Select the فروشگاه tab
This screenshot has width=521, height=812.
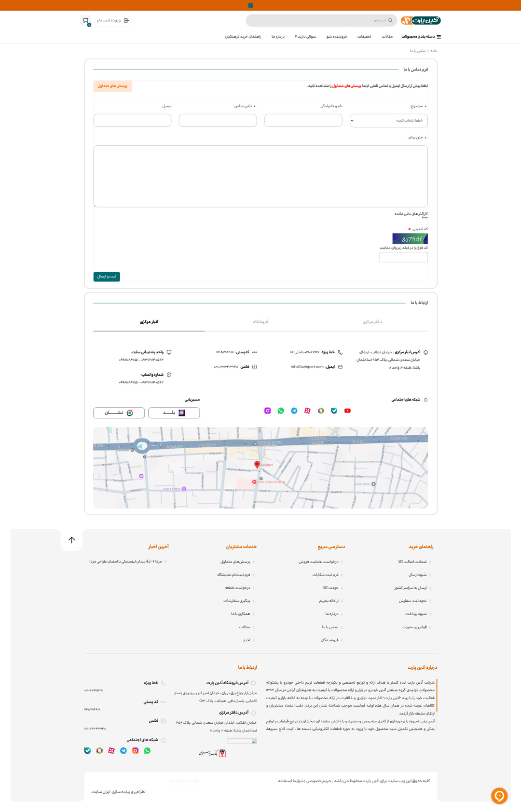[260, 322]
